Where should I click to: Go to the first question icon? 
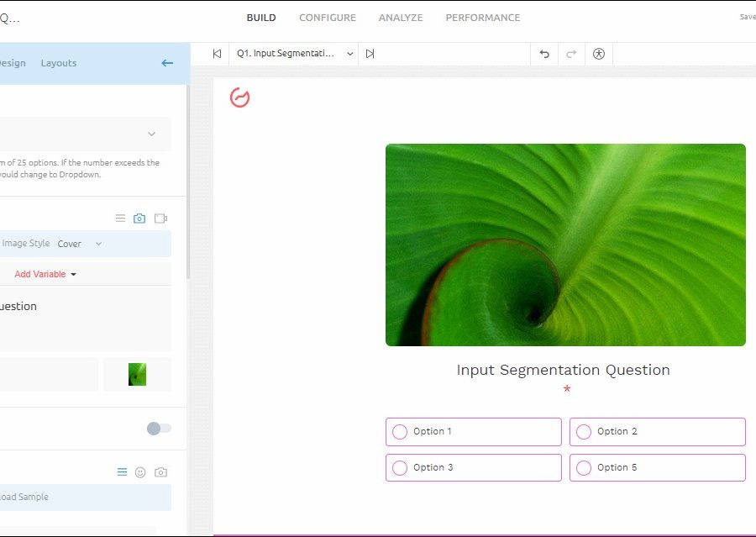pos(217,54)
